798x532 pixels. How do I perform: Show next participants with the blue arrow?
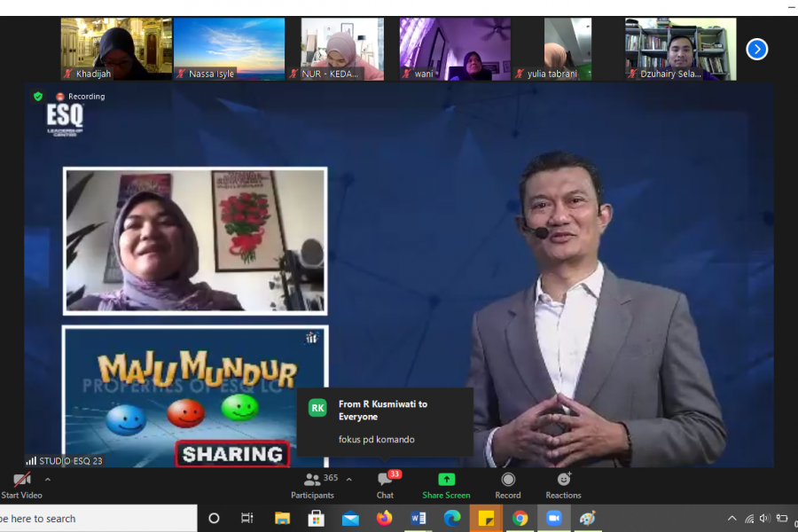(x=756, y=49)
